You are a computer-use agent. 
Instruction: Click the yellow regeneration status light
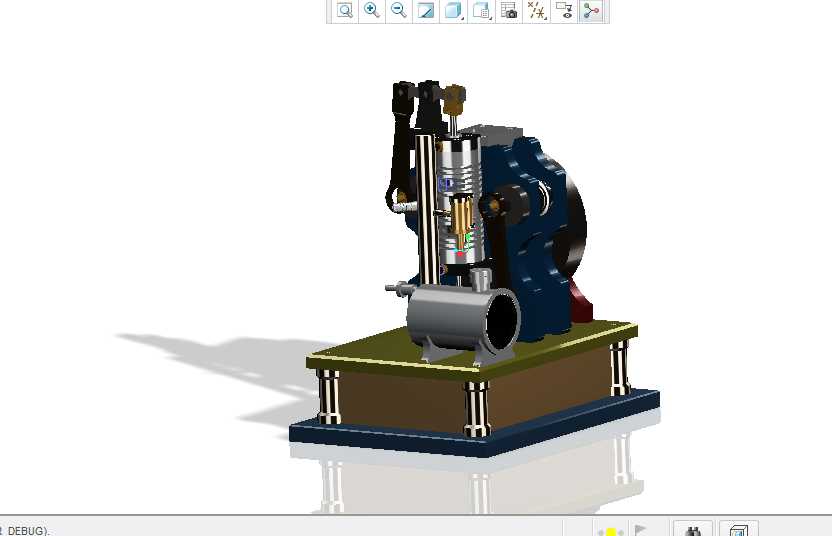pyautogui.click(x=611, y=531)
